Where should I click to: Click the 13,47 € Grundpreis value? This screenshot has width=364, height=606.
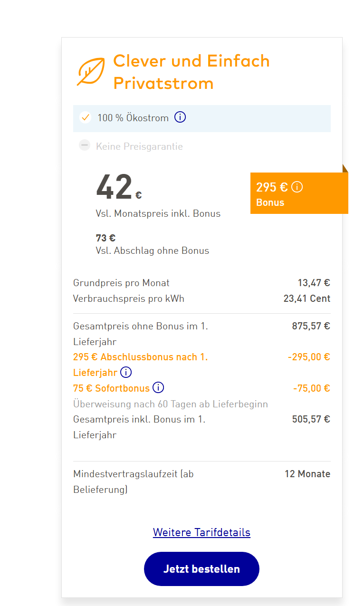(314, 283)
